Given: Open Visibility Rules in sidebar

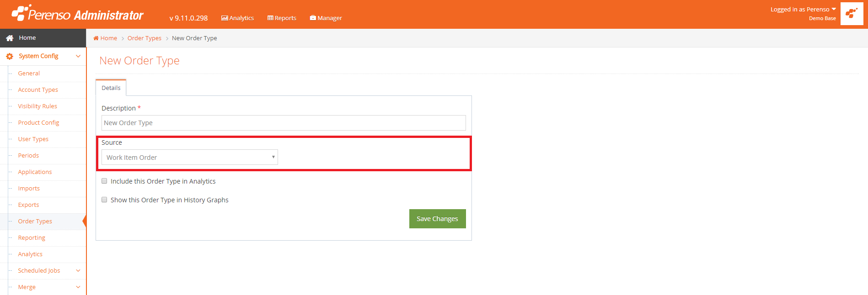Looking at the screenshot, I should tap(38, 106).
